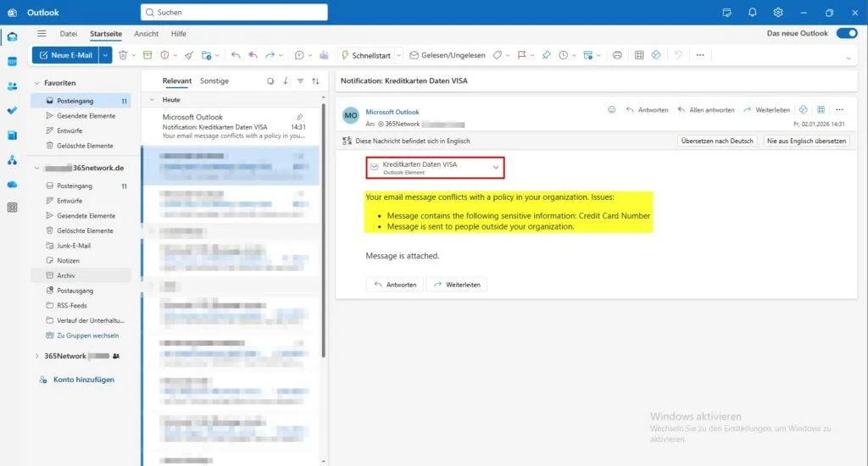The image size is (868, 466).
Task: Turn off the 'Das neue Outlook' toggle
Action: click(846, 33)
